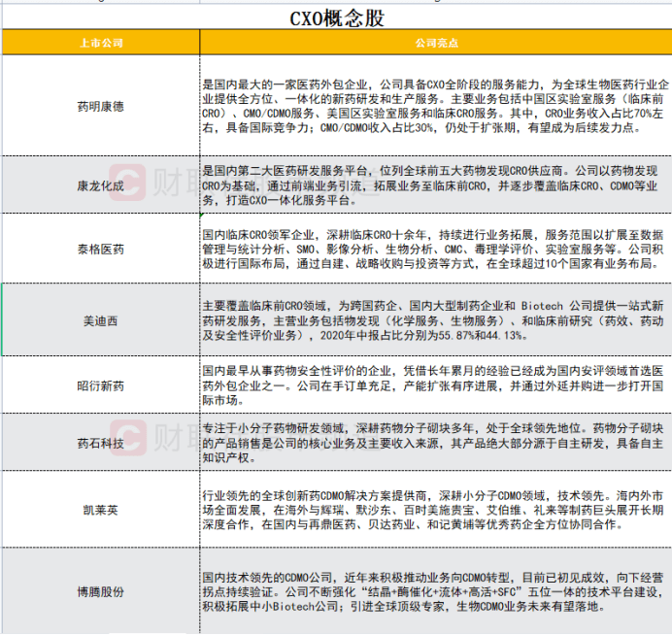
Task: Click the 泰格医药 highlights description cell
Action: click(x=435, y=250)
